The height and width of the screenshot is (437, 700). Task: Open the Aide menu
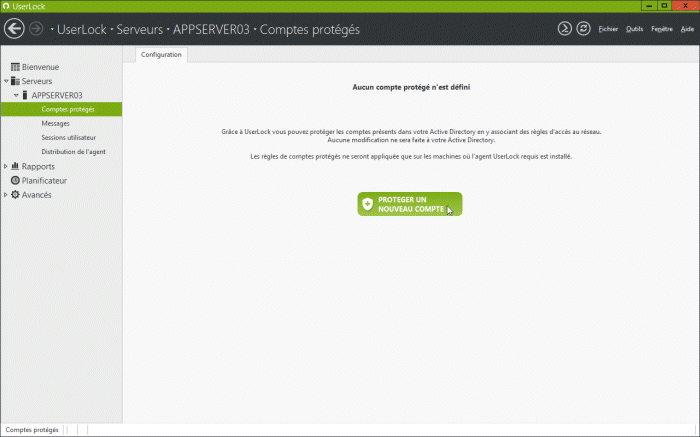pyautogui.click(x=687, y=29)
